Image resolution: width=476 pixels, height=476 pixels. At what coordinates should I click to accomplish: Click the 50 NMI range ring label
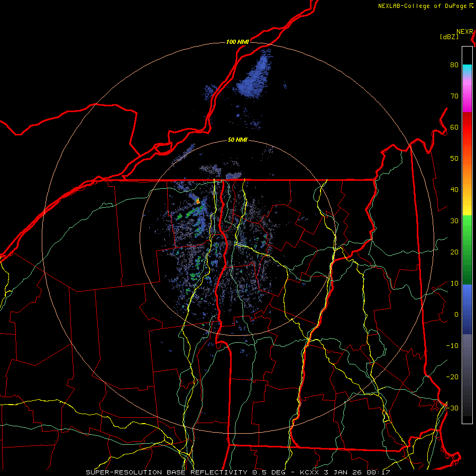click(x=237, y=140)
